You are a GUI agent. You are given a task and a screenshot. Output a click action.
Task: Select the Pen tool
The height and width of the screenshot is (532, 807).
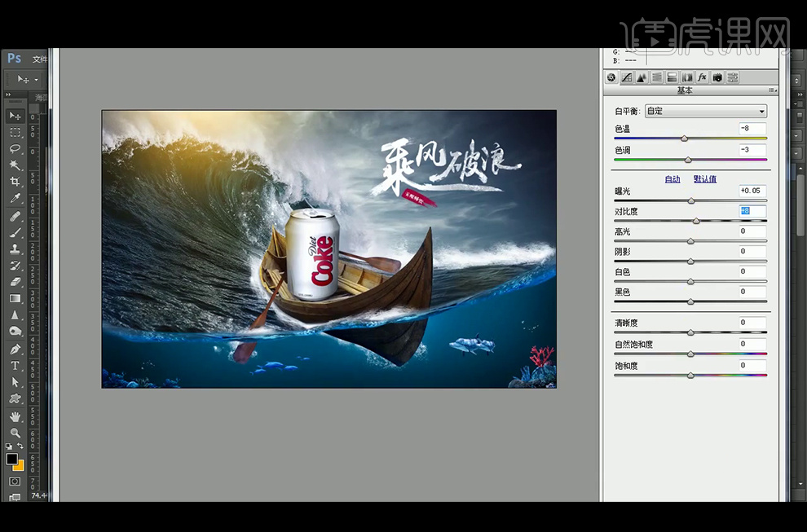pos(15,350)
